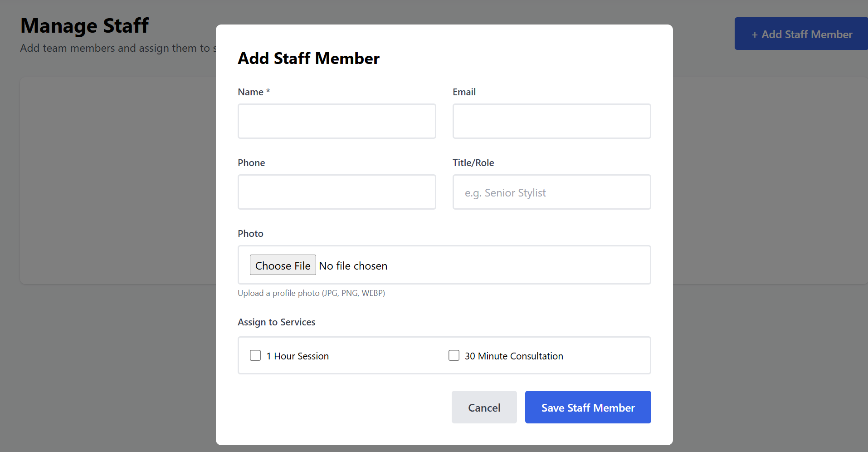The image size is (868, 452).
Task: Focus the Email text box
Action: coord(551,121)
